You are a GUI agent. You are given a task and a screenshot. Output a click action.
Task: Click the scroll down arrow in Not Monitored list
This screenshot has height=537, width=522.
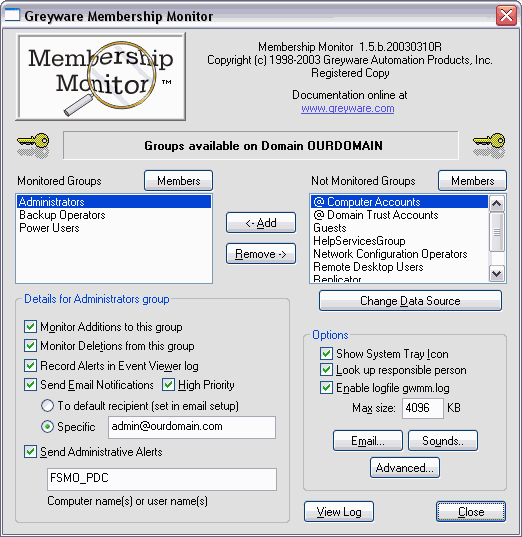pyautogui.click(x=497, y=273)
